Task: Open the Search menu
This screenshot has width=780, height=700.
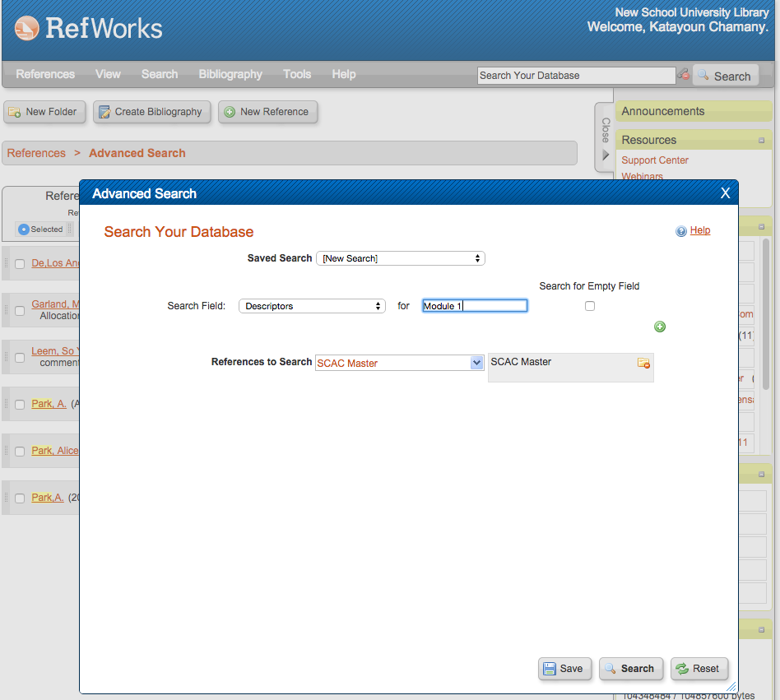Action: coord(160,74)
